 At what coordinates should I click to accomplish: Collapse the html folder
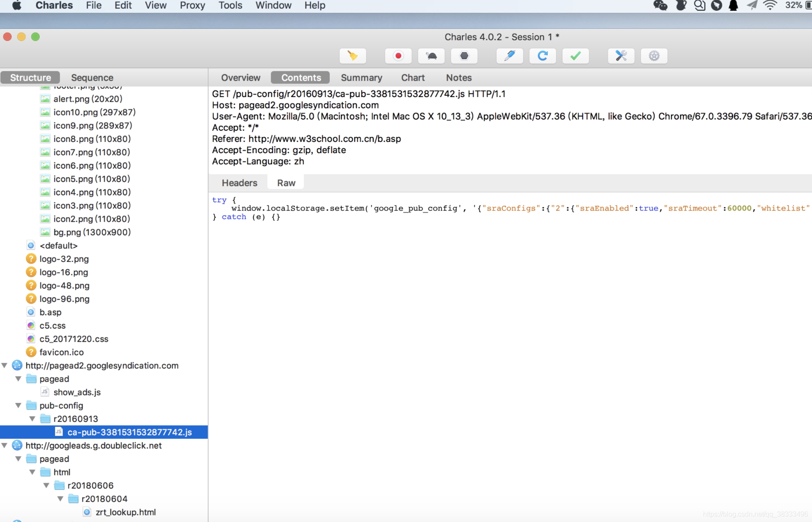(x=32, y=472)
